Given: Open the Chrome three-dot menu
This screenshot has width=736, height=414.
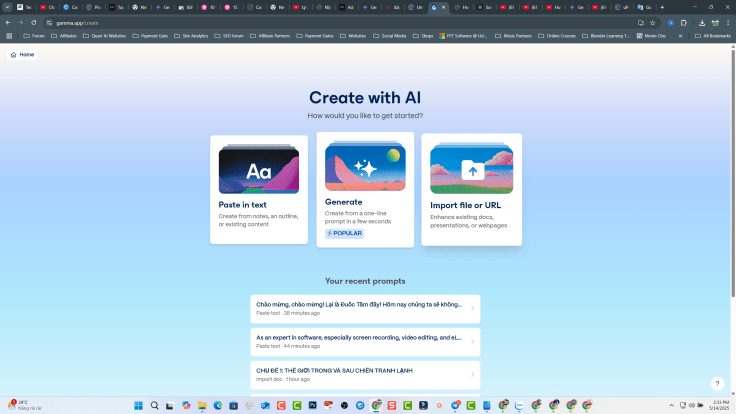Looking at the screenshot, I should 728,22.
